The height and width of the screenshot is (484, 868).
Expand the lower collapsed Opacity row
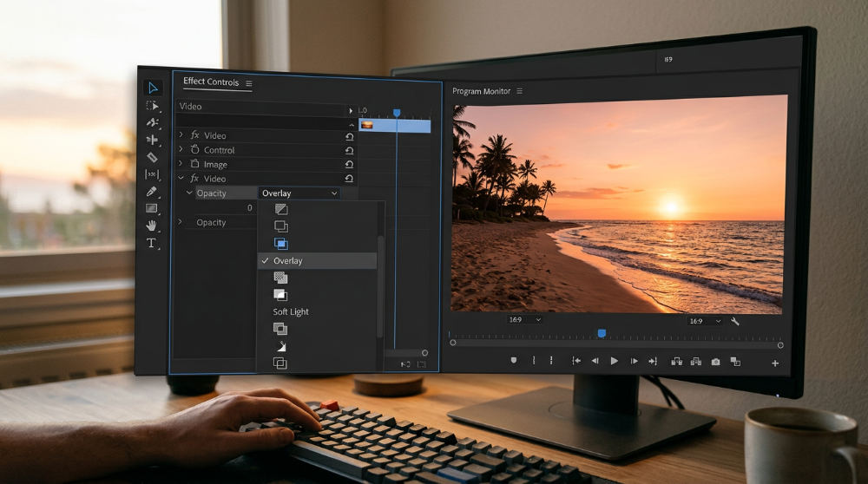pyautogui.click(x=180, y=222)
